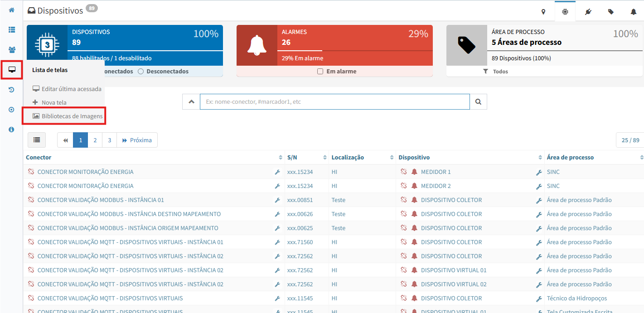
Task: Click the Próxima pagination button
Action: click(137, 140)
